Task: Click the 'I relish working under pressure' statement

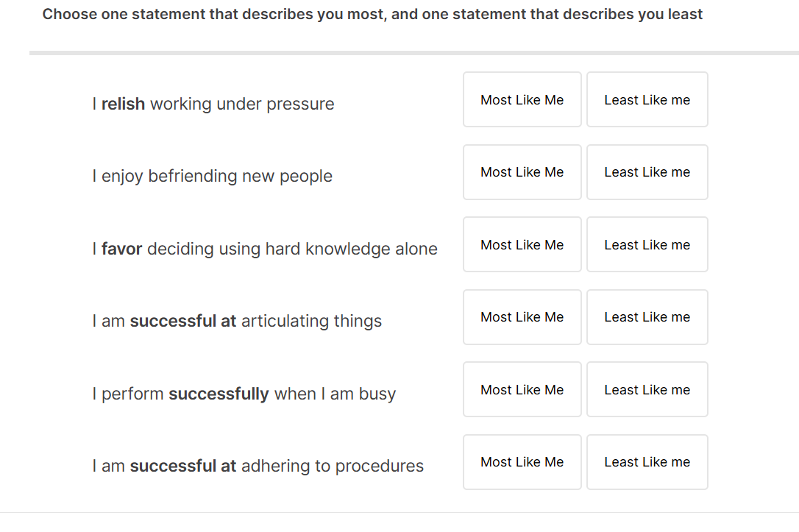Action: 213,104
